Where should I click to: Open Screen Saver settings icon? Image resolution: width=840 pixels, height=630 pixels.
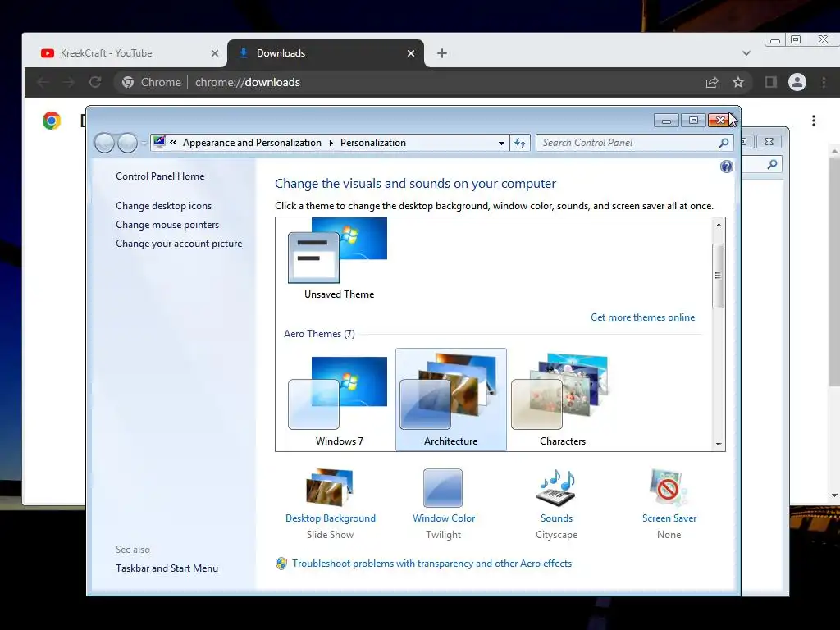click(669, 487)
